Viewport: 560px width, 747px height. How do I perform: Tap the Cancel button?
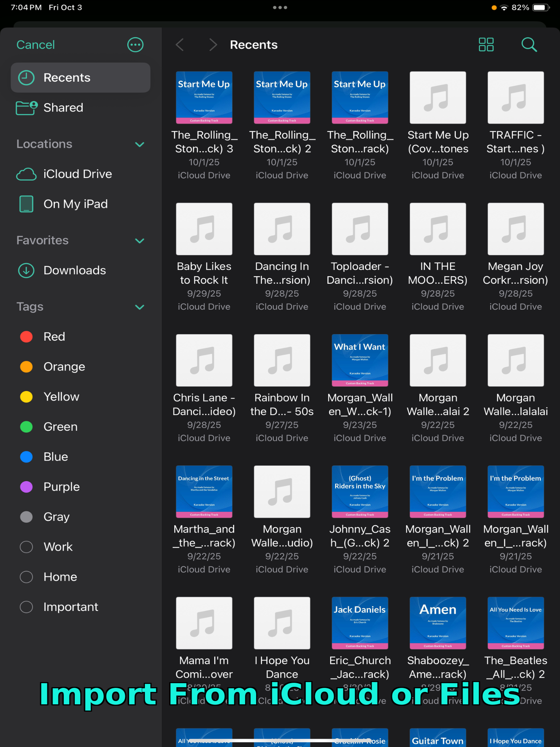coord(36,45)
